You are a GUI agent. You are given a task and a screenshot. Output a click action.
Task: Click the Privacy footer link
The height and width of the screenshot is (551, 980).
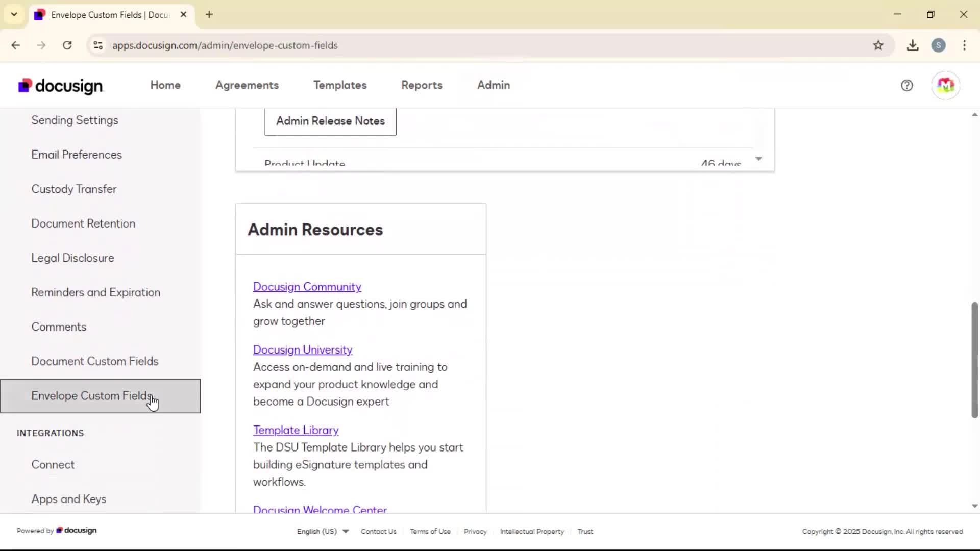pyautogui.click(x=475, y=531)
